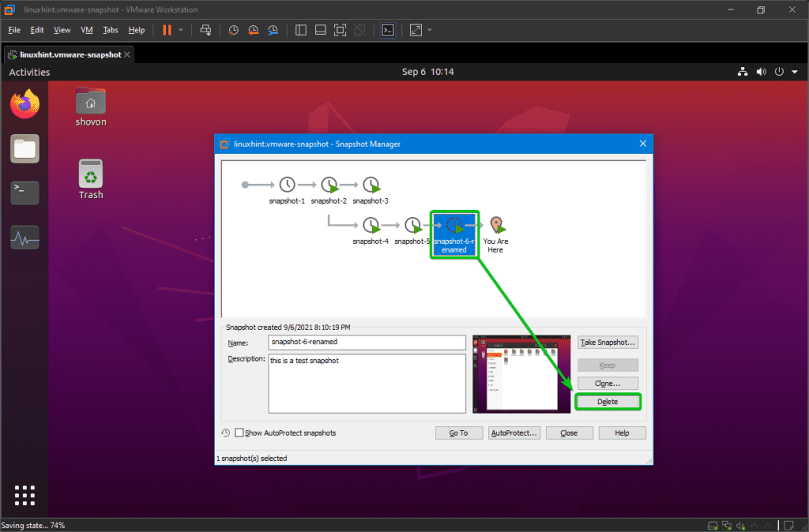The width and height of the screenshot is (809, 532).
Task: Click the snapshot preview thumbnail
Action: (x=521, y=374)
